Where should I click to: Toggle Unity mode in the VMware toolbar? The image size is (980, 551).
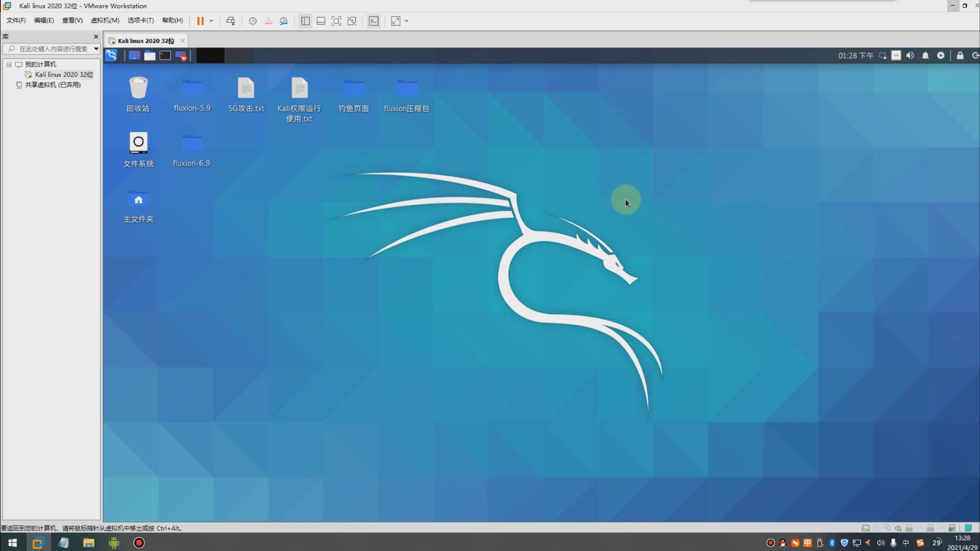click(352, 21)
